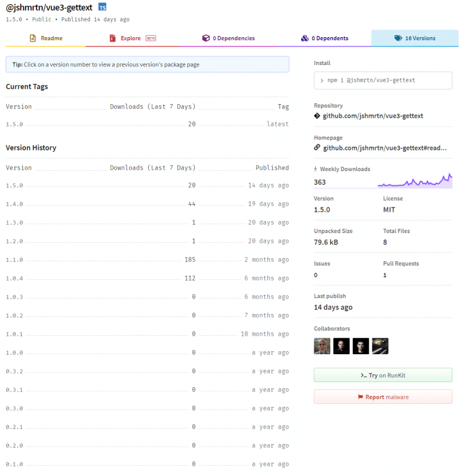The image size is (476, 475).
Task: Open version 1.0.3 package page
Action: coord(14,297)
